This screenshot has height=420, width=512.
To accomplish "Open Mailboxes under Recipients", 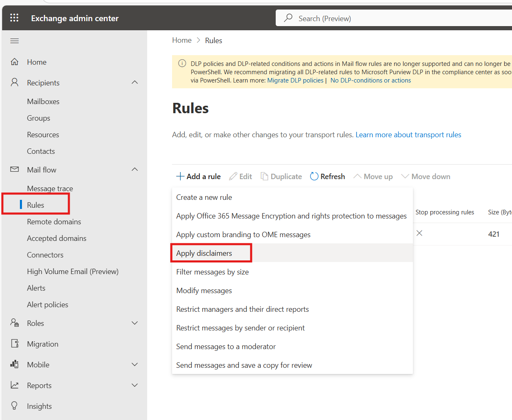I will (x=43, y=102).
